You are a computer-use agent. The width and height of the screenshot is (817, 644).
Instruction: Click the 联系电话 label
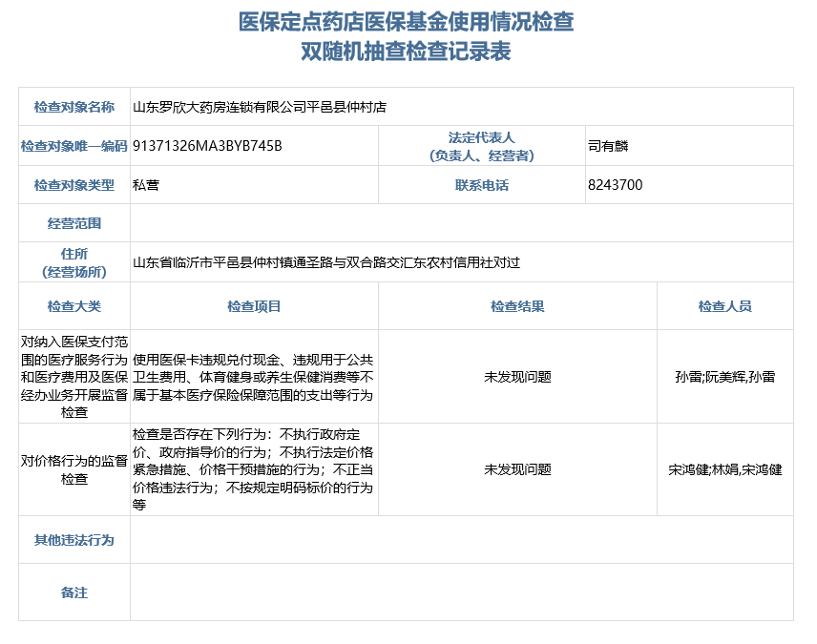click(x=482, y=185)
